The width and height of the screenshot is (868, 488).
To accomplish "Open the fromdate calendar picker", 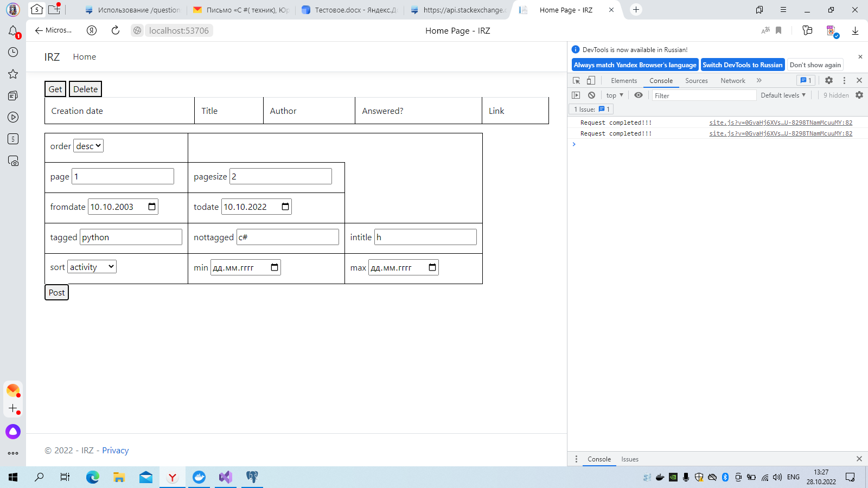I will [152, 206].
